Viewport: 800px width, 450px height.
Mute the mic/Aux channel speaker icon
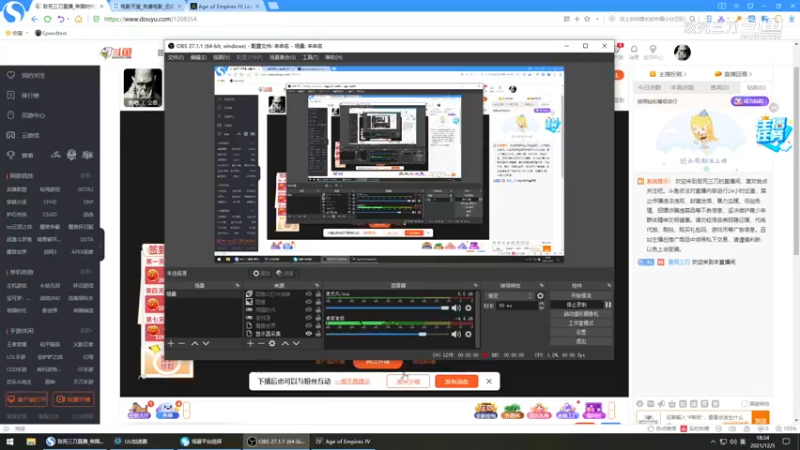point(456,308)
